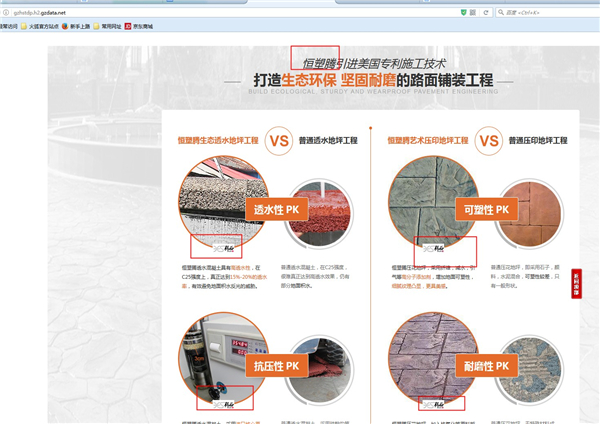Click into the browser search box
Screen dimensions: 600x424
click(545, 11)
